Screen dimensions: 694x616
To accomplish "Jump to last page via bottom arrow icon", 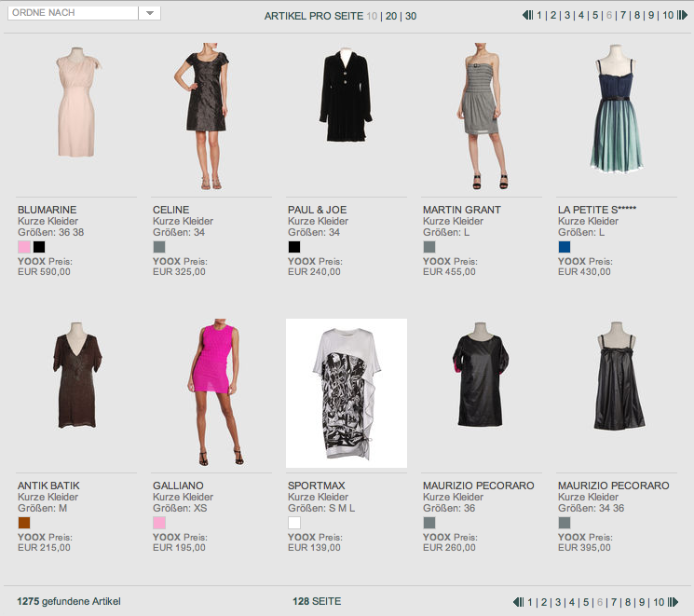I will tap(674, 602).
